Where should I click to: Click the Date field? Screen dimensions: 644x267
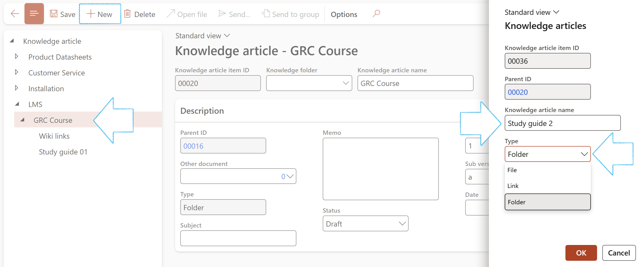(477, 208)
